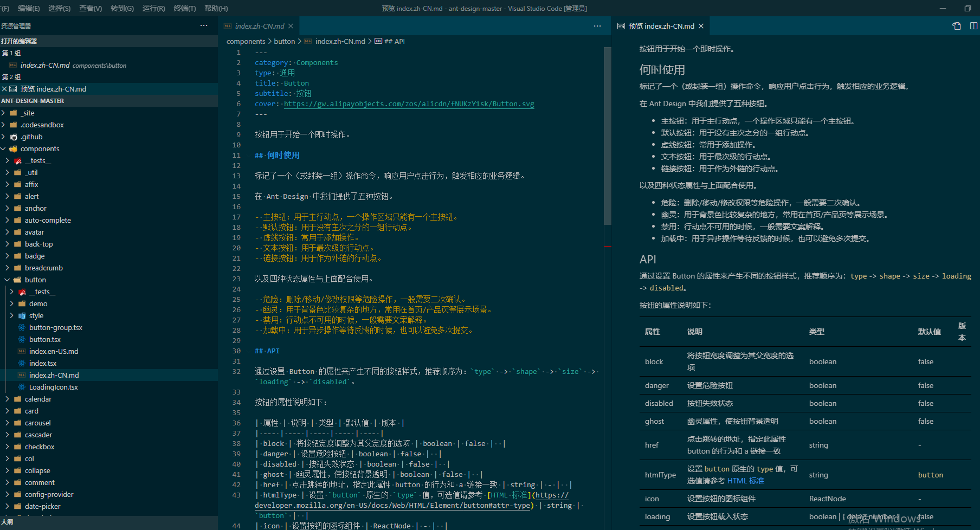Click the React icon beside LoadingIcon.tsx
Screen dimensions: 980x530
point(22,387)
